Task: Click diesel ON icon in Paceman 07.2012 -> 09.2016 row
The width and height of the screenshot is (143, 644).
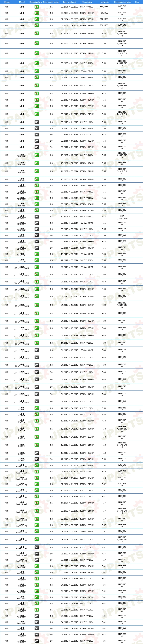Action: pos(37,641)
